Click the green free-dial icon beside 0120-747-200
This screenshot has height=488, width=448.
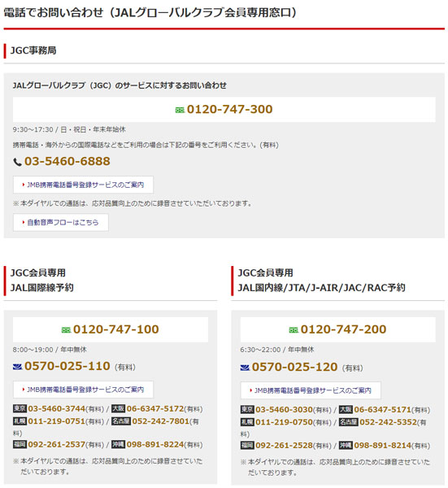pyautogui.click(x=294, y=330)
